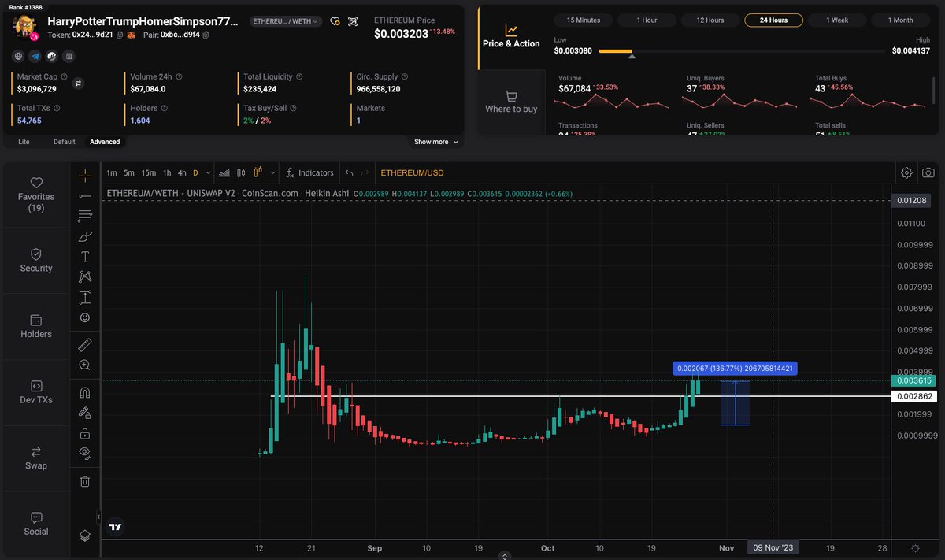Open the Indicators menu

309,172
